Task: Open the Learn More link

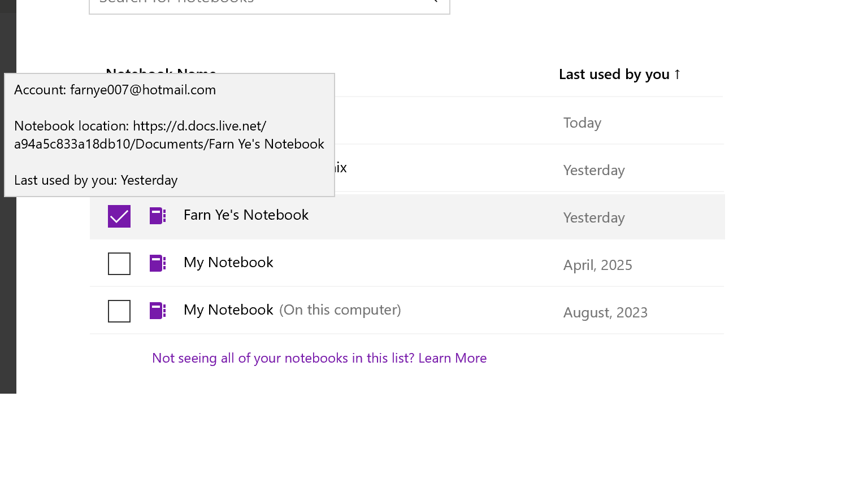Action: click(x=452, y=358)
